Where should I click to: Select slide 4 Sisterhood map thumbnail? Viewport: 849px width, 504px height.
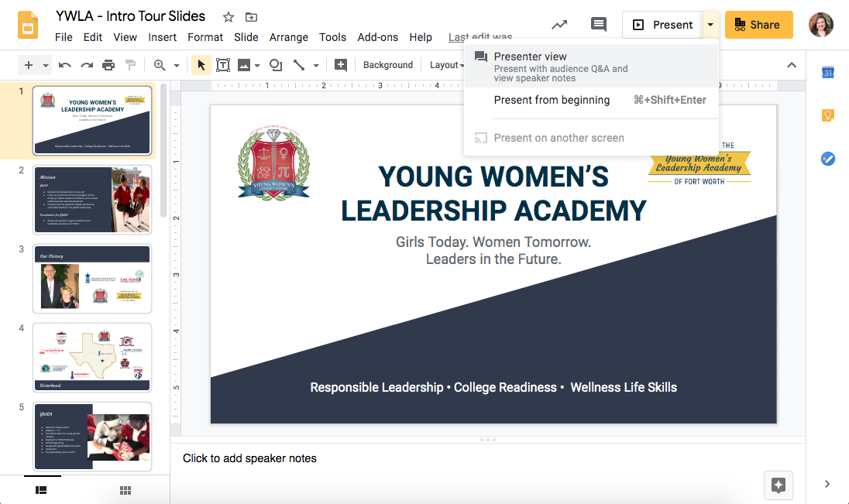pos(92,358)
